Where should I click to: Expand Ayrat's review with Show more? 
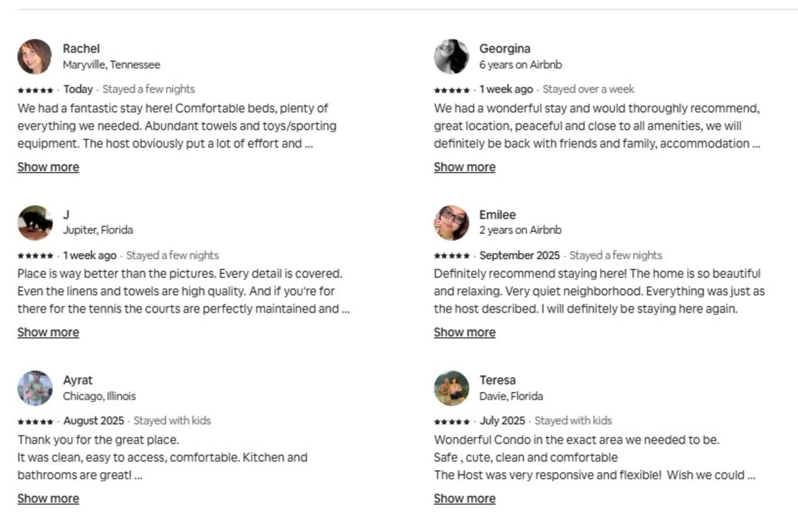48,498
